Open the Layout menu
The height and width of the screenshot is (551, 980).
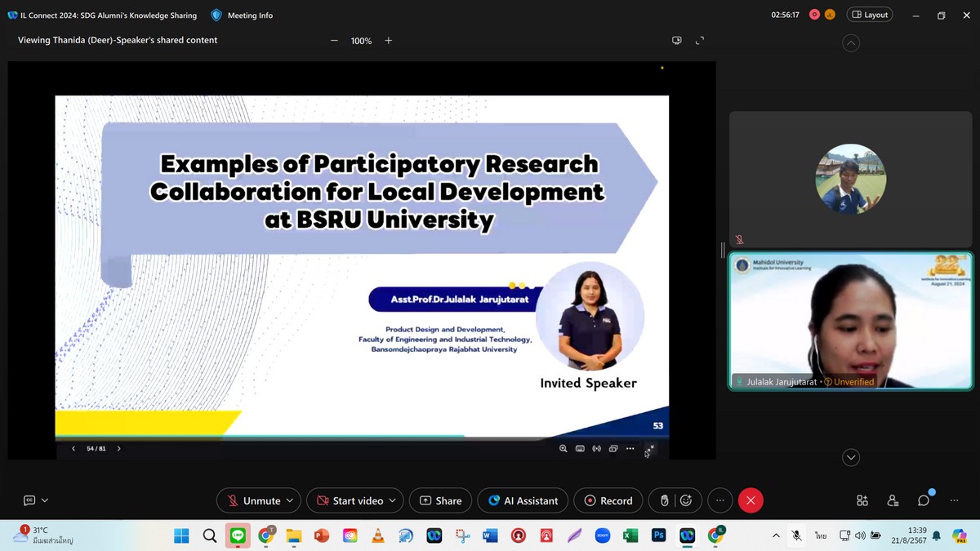[x=870, y=15]
